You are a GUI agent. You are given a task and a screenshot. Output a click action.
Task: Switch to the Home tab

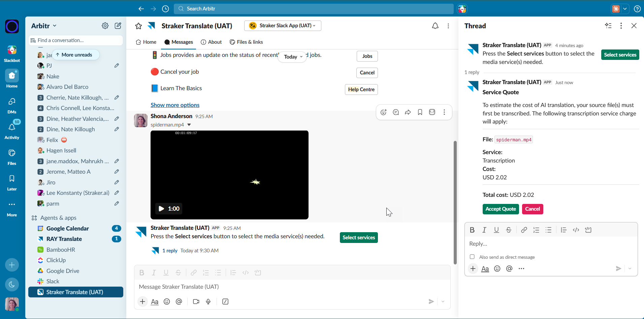pyautogui.click(x=146, y=42)
